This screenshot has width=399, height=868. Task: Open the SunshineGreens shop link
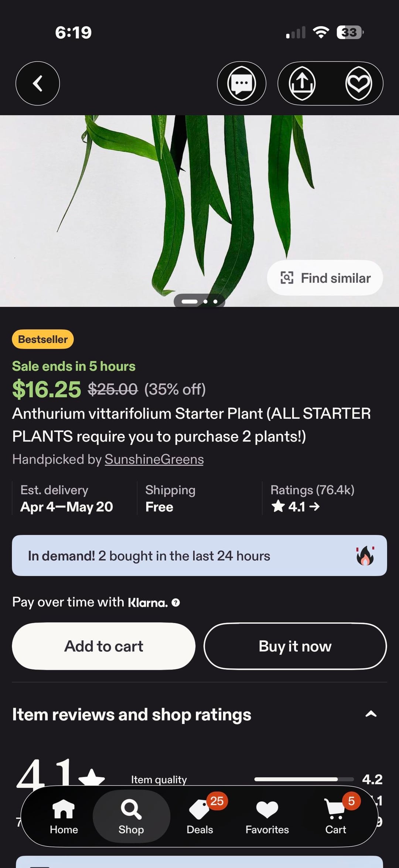pyautogui.click(x=154, y=459)
